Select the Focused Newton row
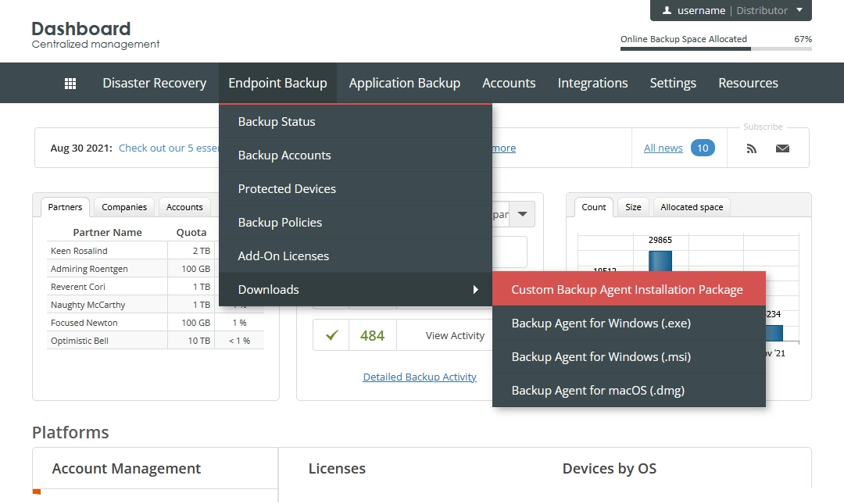 click(x=155, y=323)
